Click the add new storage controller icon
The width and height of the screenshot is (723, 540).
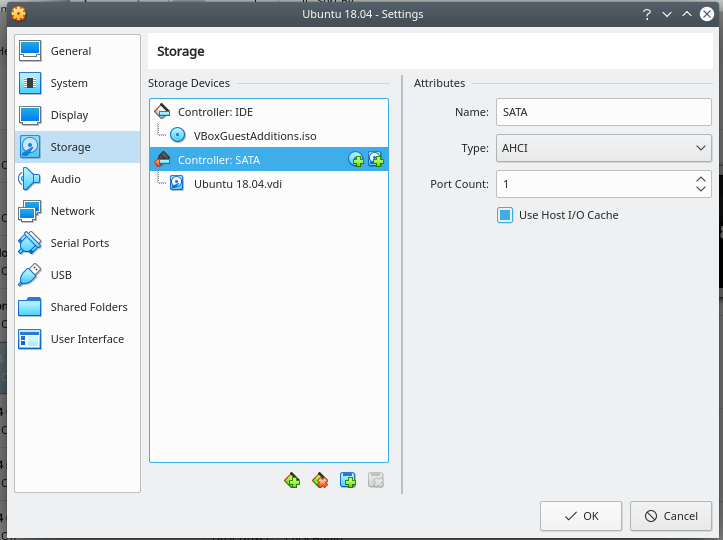292,481
